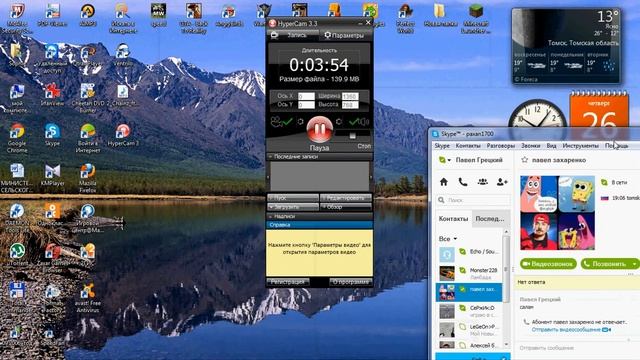Start a Видеозвонок in Skype

[548, 264]
